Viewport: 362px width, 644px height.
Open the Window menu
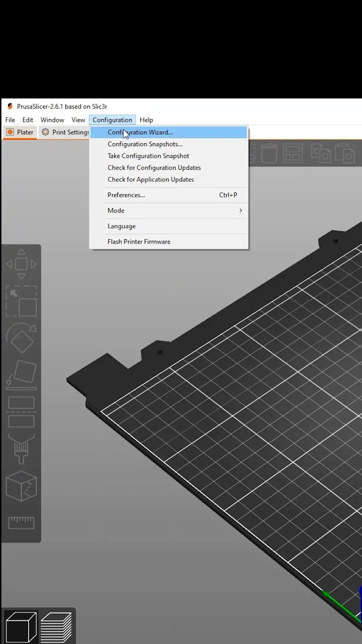pos(52,120)
